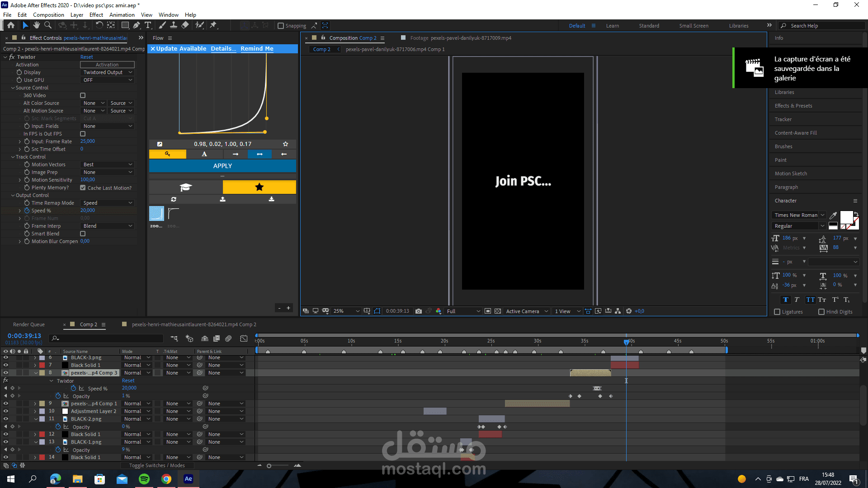Enable the Smart Blend checkbox

83,234
